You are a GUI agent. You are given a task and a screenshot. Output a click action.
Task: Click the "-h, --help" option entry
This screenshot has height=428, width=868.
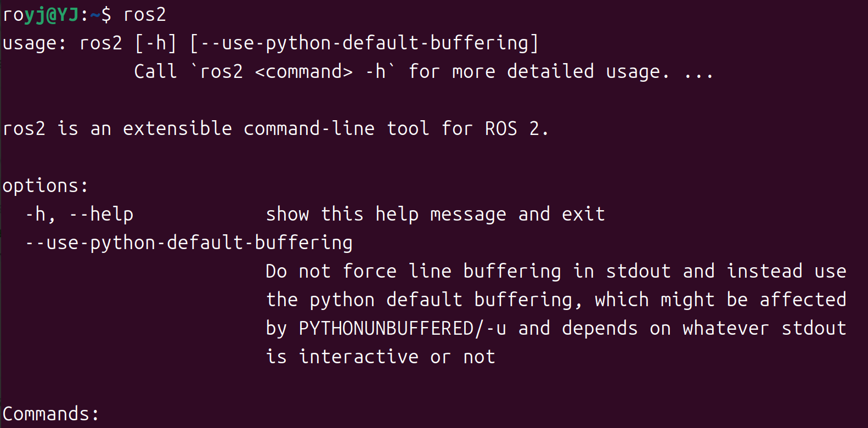(x=79, y=215)
